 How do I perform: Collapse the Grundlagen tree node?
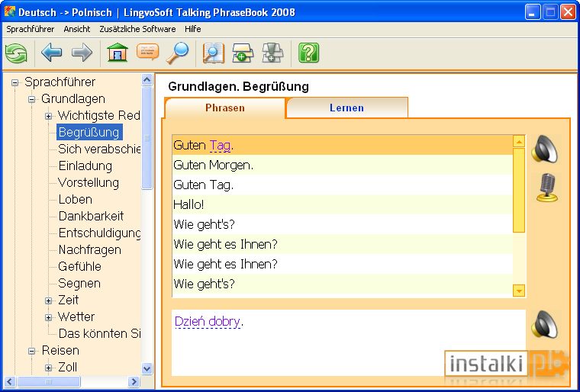coord(32,99)
